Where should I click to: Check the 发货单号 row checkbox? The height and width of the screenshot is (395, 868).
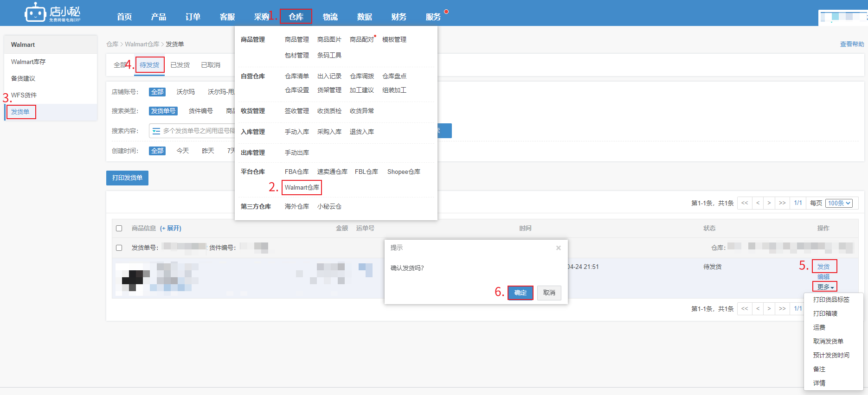tap(119, 248)
